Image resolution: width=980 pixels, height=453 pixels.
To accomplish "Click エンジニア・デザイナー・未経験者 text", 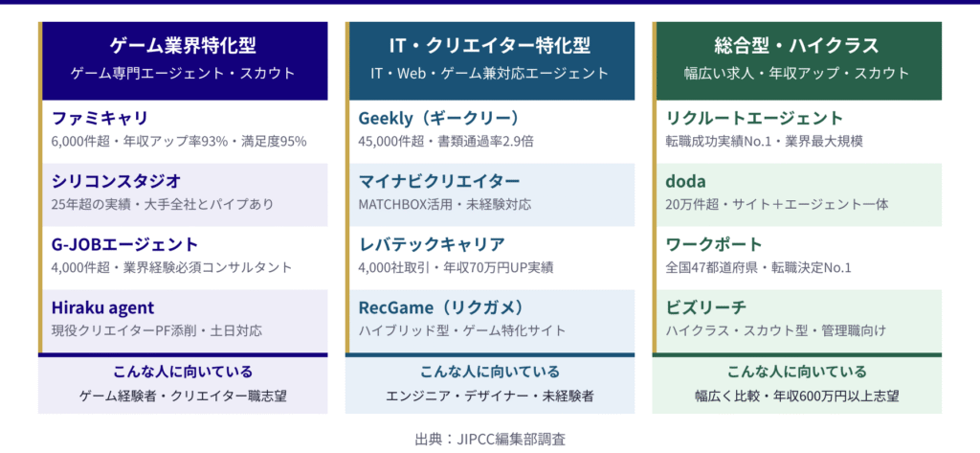I will [x=489, y=395].
